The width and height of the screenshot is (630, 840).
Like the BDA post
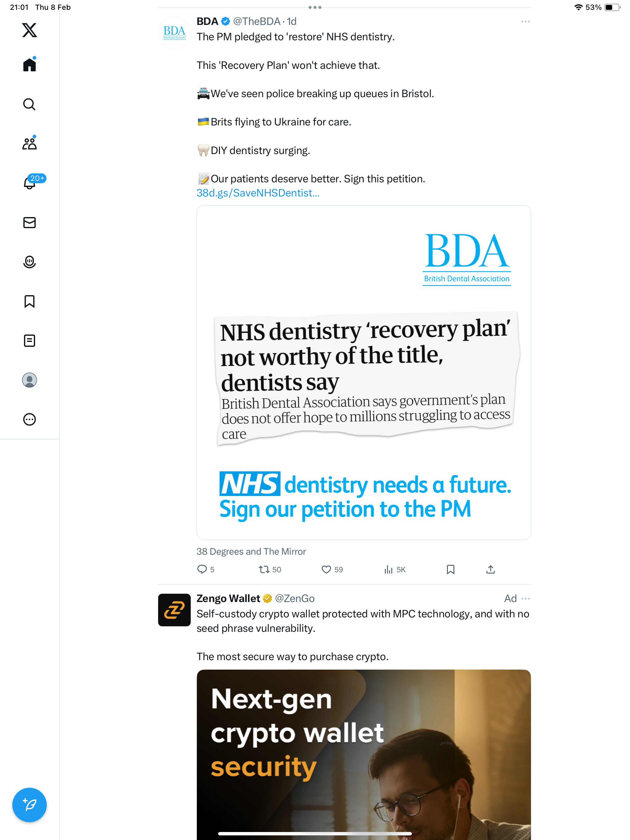326,569
